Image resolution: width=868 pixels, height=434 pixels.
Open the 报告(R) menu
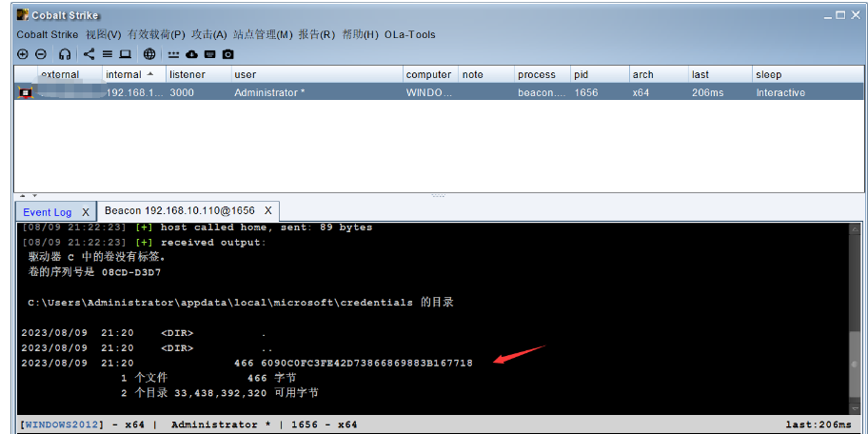point(317,34)
